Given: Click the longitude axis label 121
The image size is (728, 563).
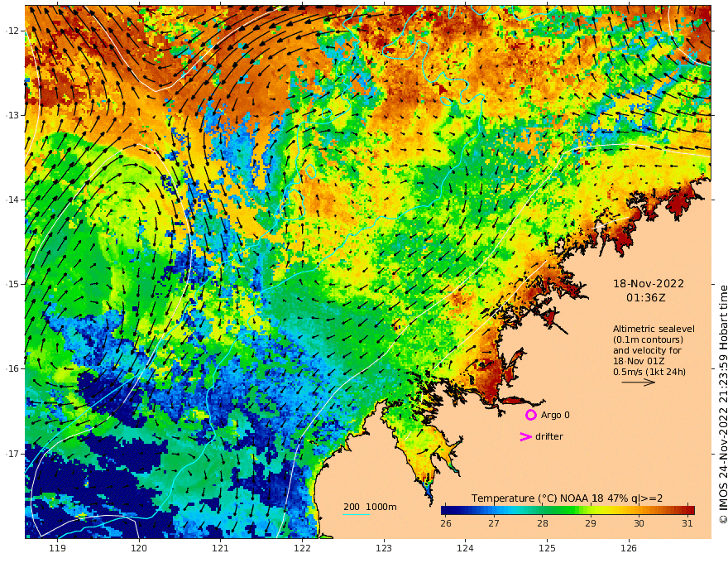Looking at the screenshot, I should [x=221, y=548].
